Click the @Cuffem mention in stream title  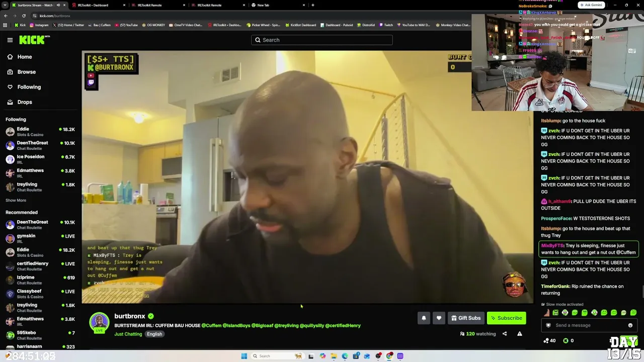tap(211, 325)
